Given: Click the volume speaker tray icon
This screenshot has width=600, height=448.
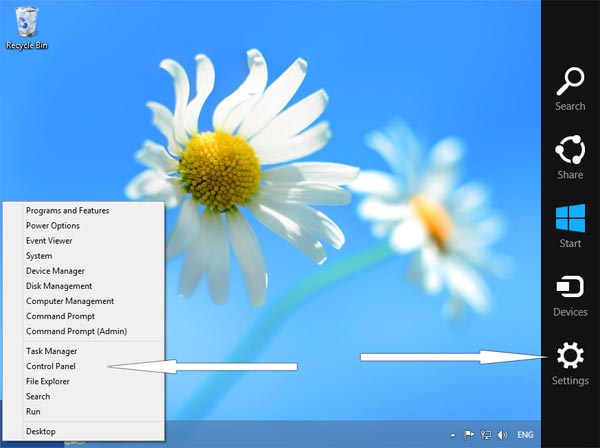Looking at the screenshot, I should pos(501,435).
